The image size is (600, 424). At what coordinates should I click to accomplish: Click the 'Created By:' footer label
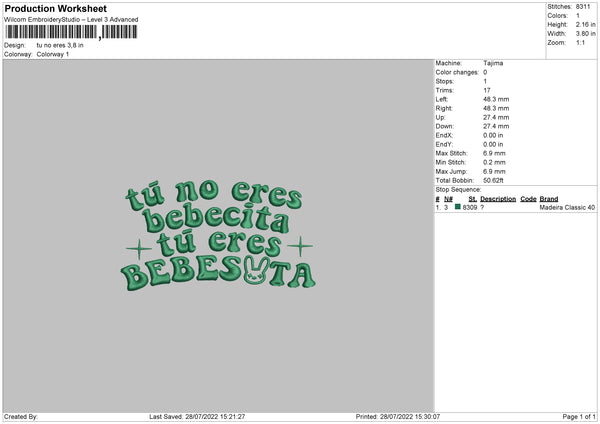(x=21, y=417)
